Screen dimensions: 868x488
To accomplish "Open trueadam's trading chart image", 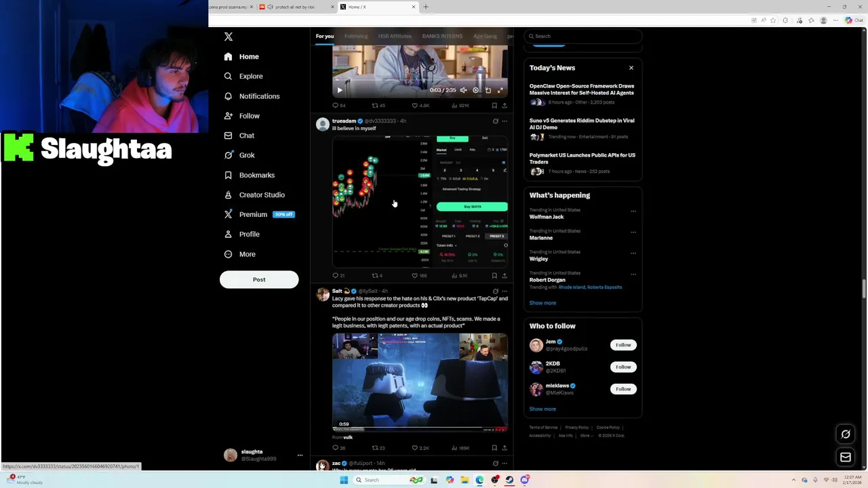I will point(420,201).
